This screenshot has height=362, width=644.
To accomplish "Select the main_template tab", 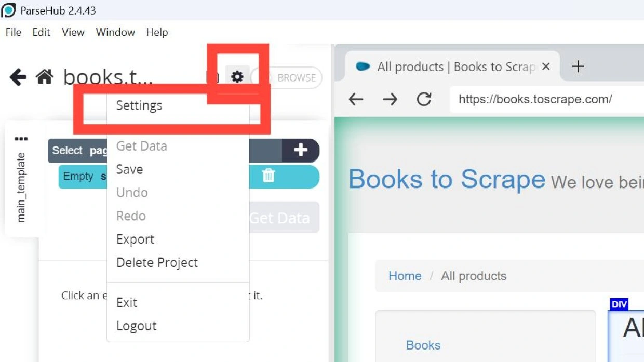I will tap(21, 187).
